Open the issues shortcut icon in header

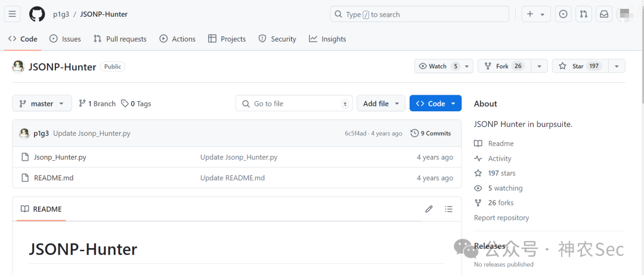pos(563,14)
